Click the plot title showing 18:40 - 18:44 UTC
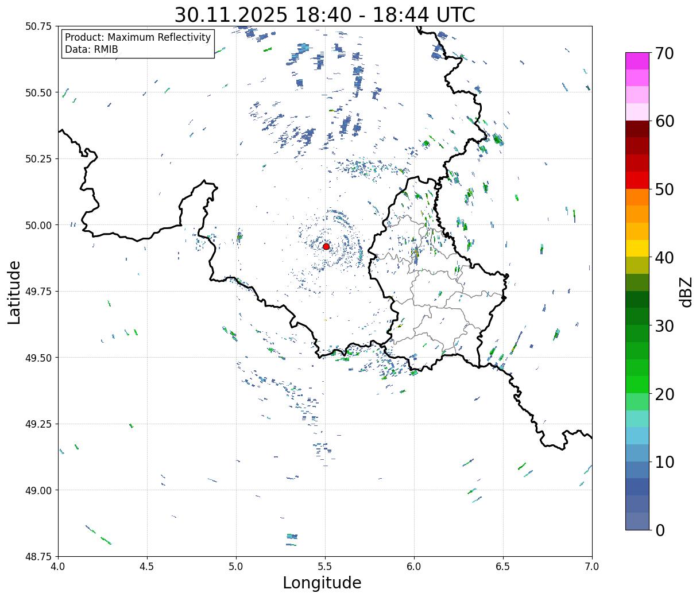 pos(325,14)
